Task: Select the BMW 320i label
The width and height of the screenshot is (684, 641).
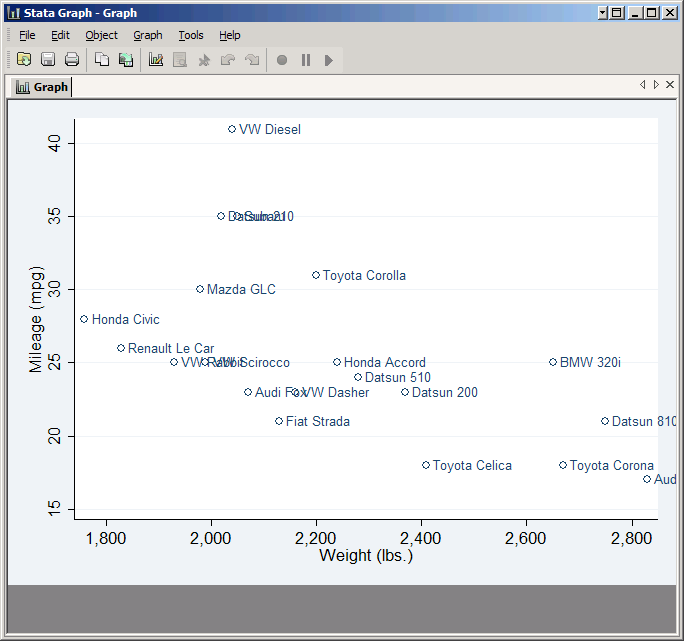Action: click(x=590, y=362)
